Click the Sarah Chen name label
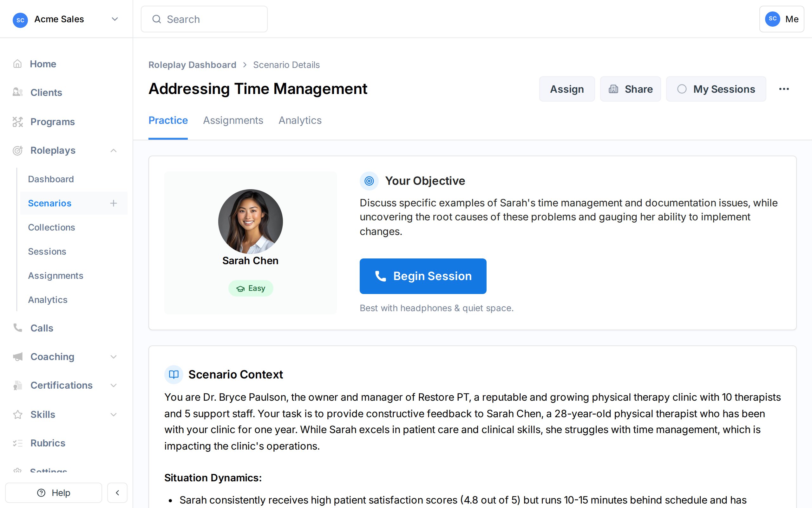The width and height of the screenshot is (812, 508). tap(250, 261)
